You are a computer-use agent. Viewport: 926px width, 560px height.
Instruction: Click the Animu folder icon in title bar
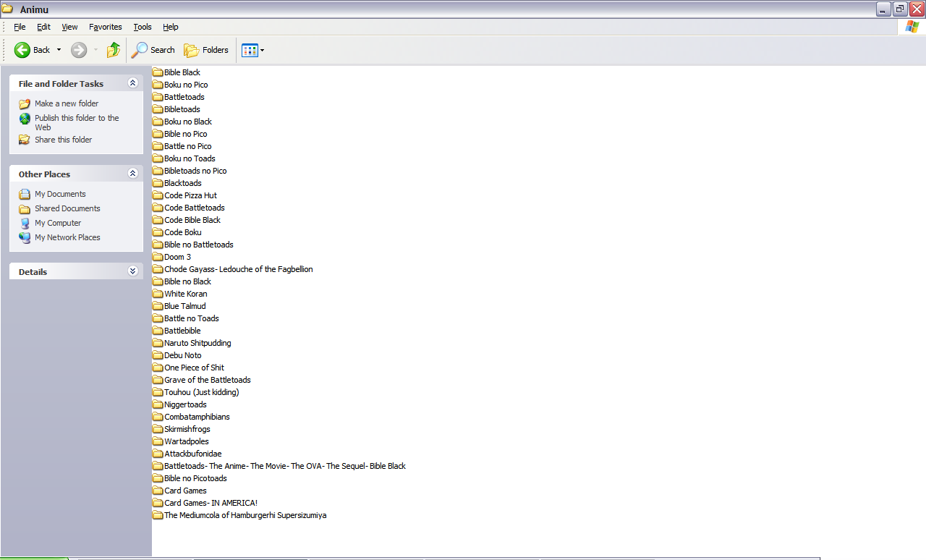pyautogui.click(x=8, y=9)
